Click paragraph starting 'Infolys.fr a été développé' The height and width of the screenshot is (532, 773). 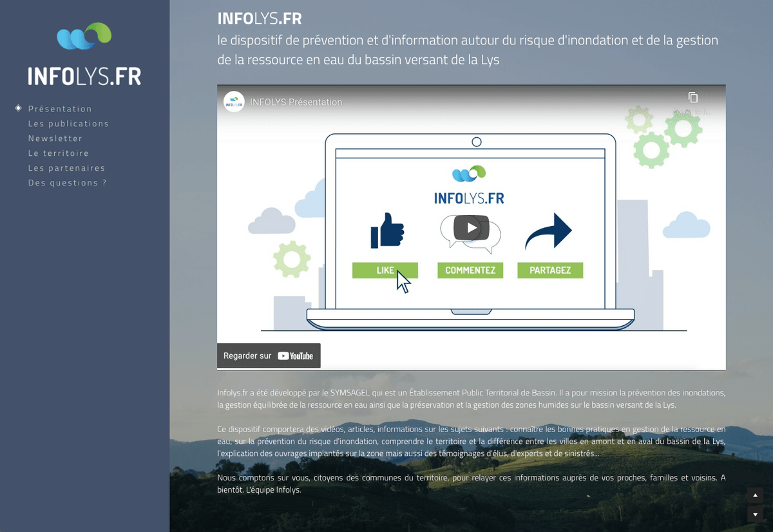[x=472, y=399]
